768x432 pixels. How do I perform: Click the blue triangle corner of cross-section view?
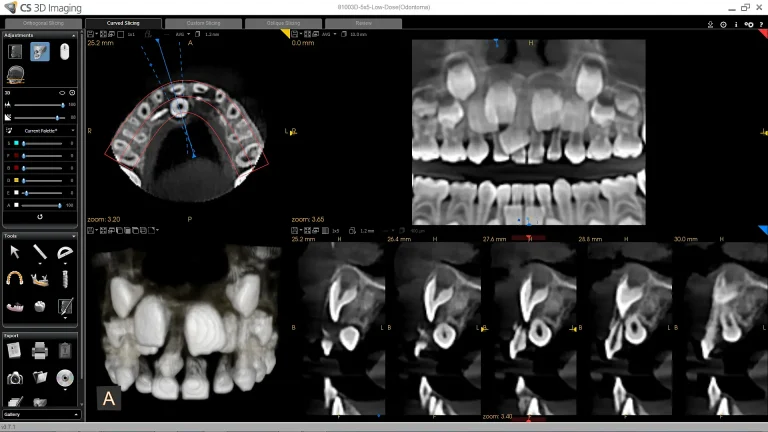(x=763, y=230)
